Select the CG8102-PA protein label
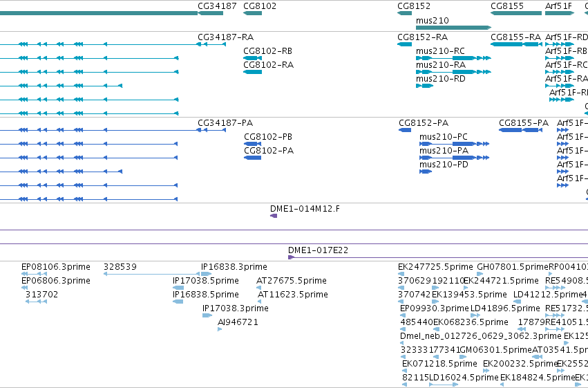Screen dimensions: 588x388 [269, 151]
